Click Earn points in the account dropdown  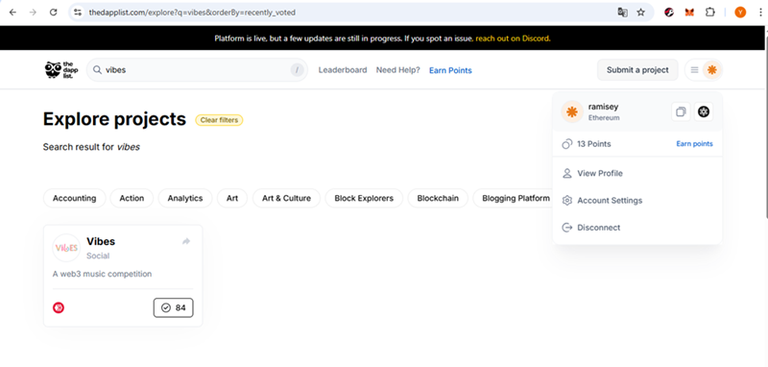click(x=694, y=144)
